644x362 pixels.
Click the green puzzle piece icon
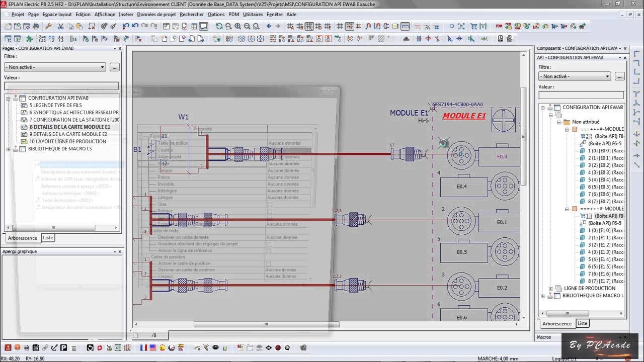[x=30, y=38]
